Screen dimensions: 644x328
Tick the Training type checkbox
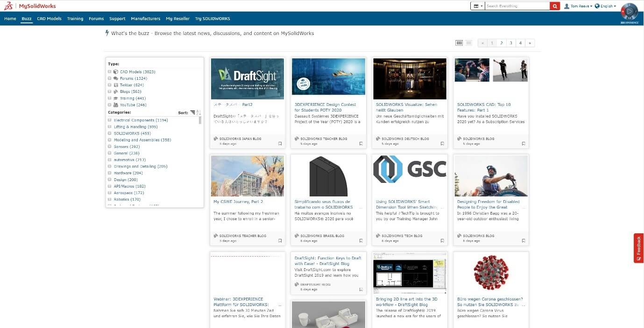click(x=110, y=98)
